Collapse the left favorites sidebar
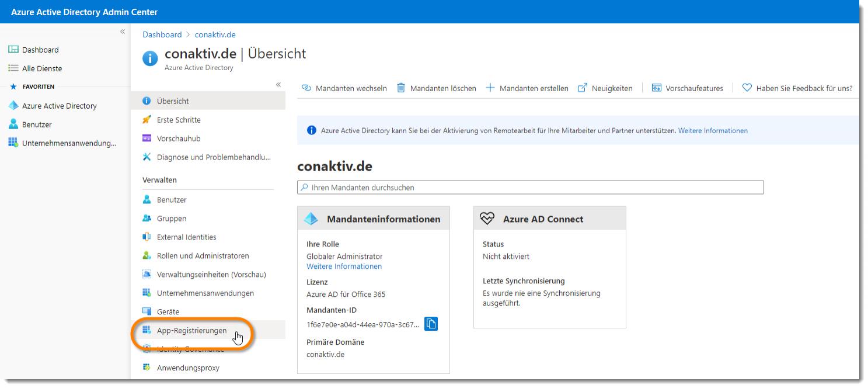Viewport: 868px width, 388px height. (x=123, y=32)
